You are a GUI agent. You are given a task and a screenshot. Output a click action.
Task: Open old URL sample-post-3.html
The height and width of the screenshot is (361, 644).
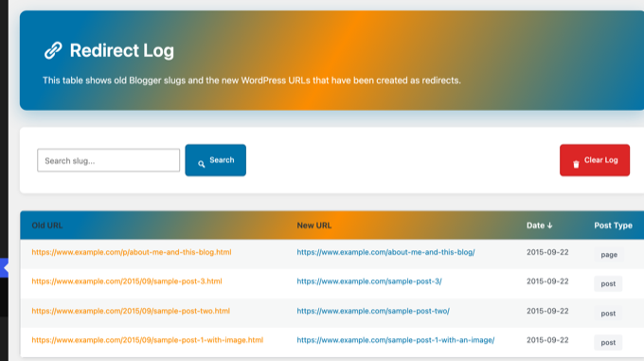[127, 281]
